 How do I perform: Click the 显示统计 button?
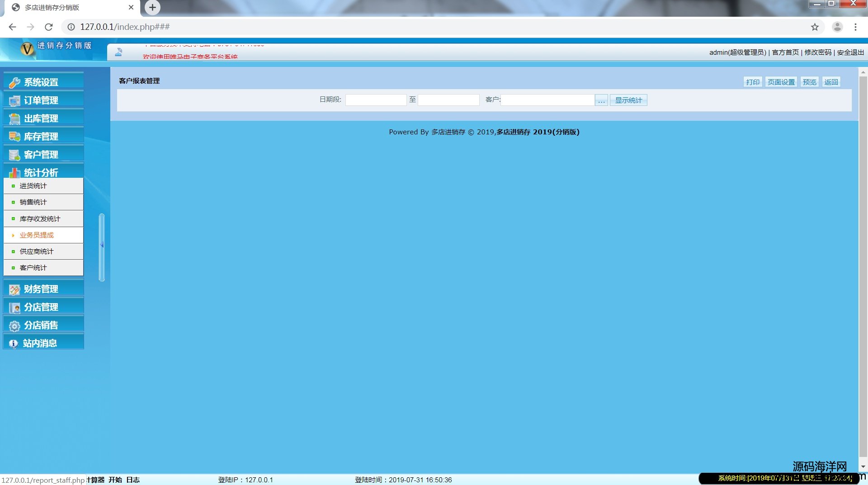pyautogui.click(x=628, y=100)
